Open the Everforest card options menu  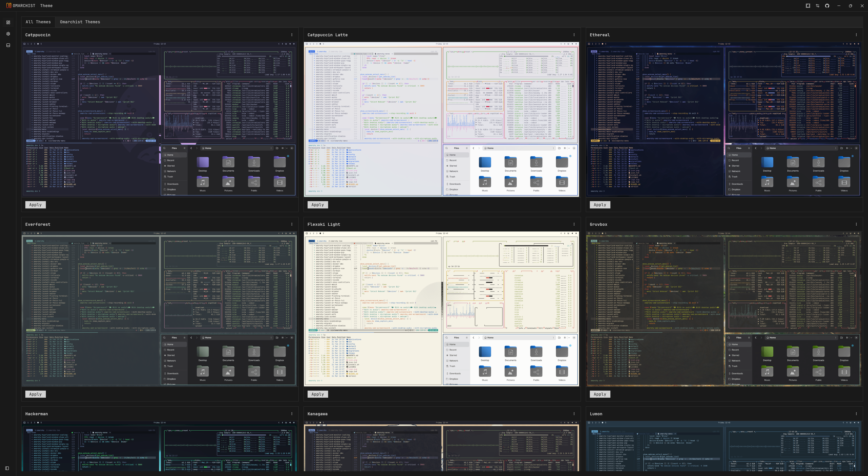(x=292, y=224)
